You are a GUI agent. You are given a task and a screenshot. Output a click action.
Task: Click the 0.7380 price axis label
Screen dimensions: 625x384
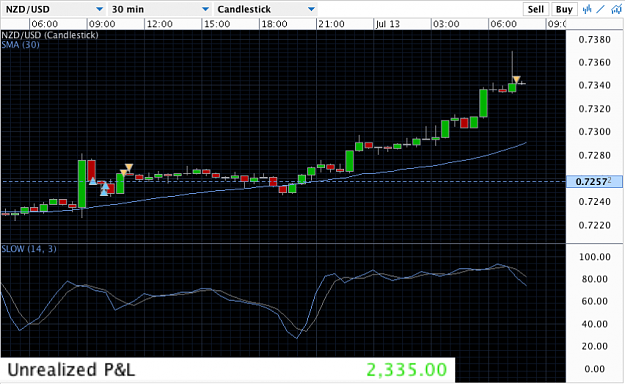(594, 39)
